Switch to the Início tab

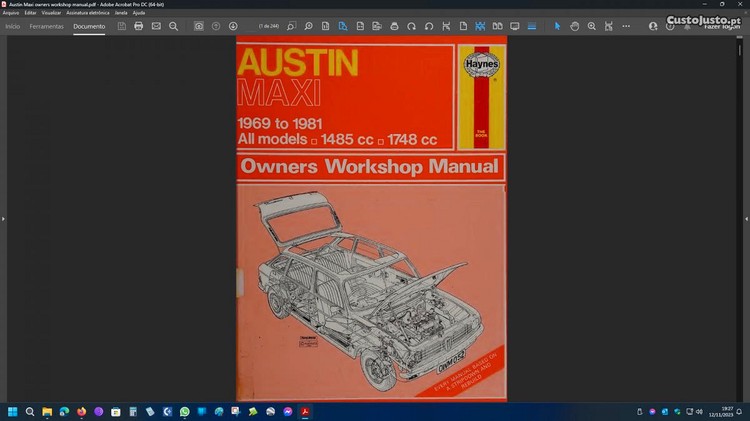(13, 26)
